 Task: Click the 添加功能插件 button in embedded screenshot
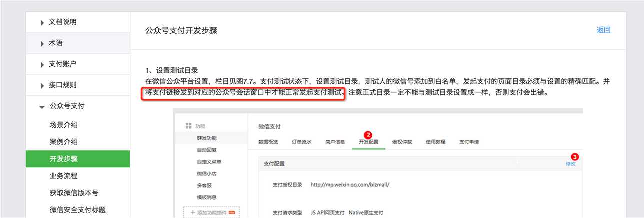click(x=211, y=212)
